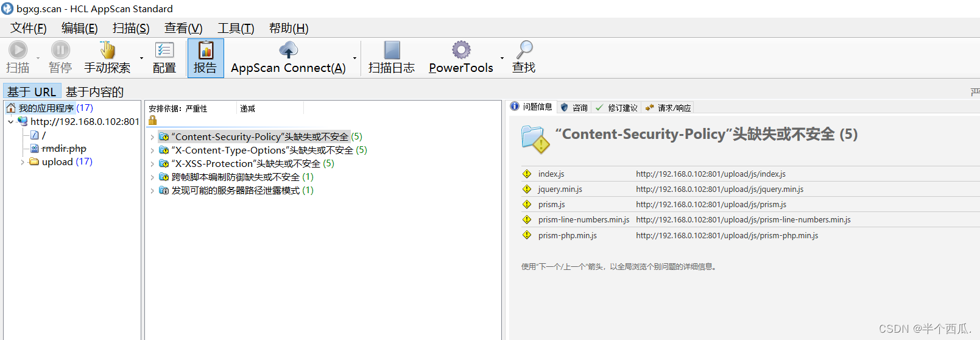Click the Report clipboard icon
980x340 pixels.
[206, 50]
